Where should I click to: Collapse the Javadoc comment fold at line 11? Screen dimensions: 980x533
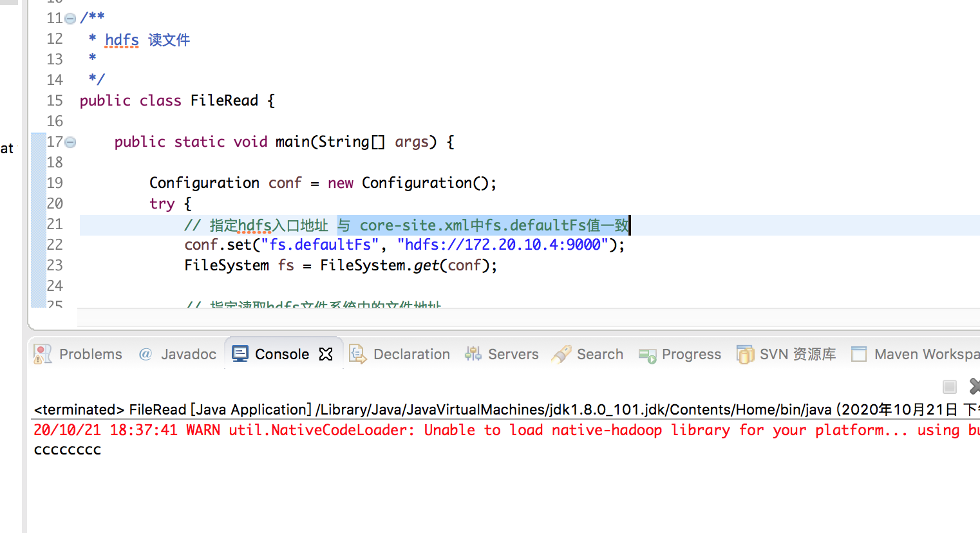71,19
